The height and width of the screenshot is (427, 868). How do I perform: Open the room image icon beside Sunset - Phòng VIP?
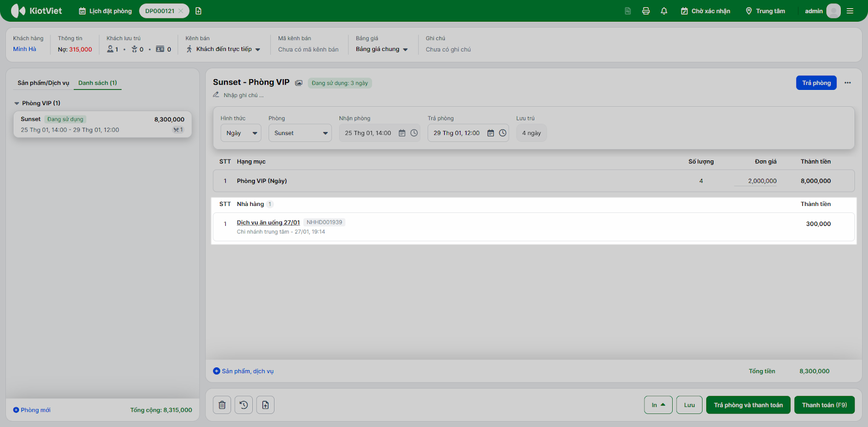click(x=298, y=83)
